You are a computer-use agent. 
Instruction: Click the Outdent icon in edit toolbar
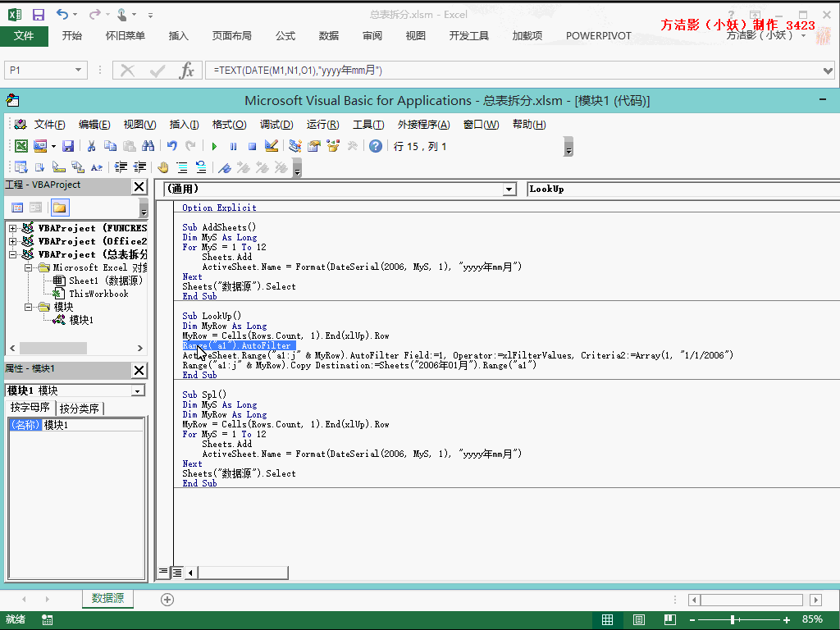(139, 167)
